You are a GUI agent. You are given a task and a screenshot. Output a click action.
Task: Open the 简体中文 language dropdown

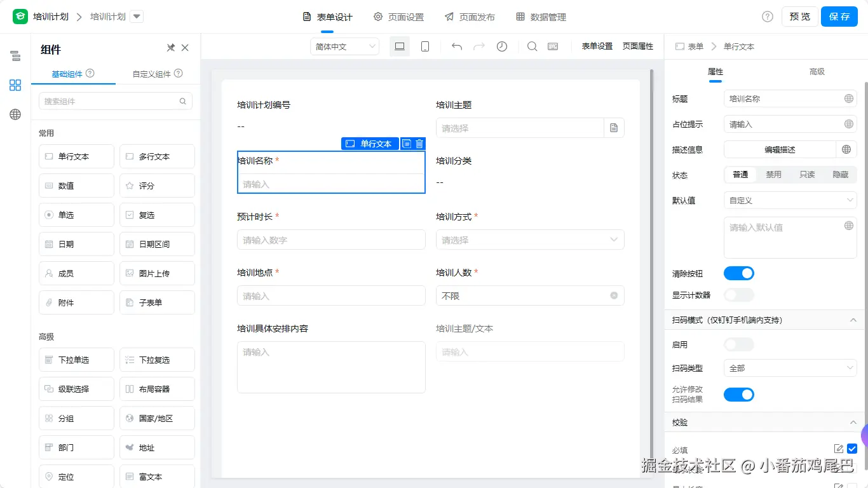click(x=344, y=46)
